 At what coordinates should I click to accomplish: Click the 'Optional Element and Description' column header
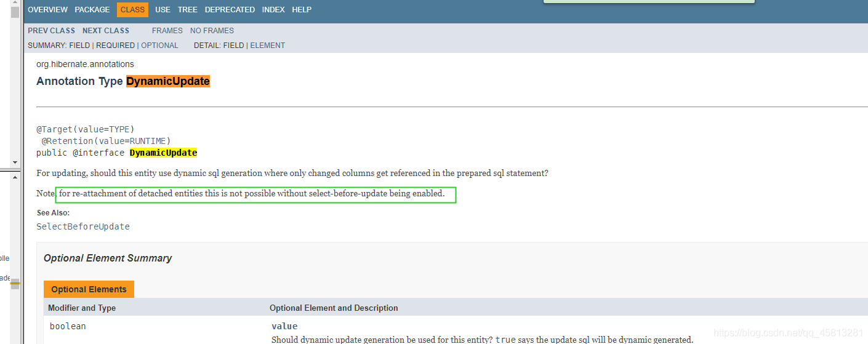tap(334, 308)
